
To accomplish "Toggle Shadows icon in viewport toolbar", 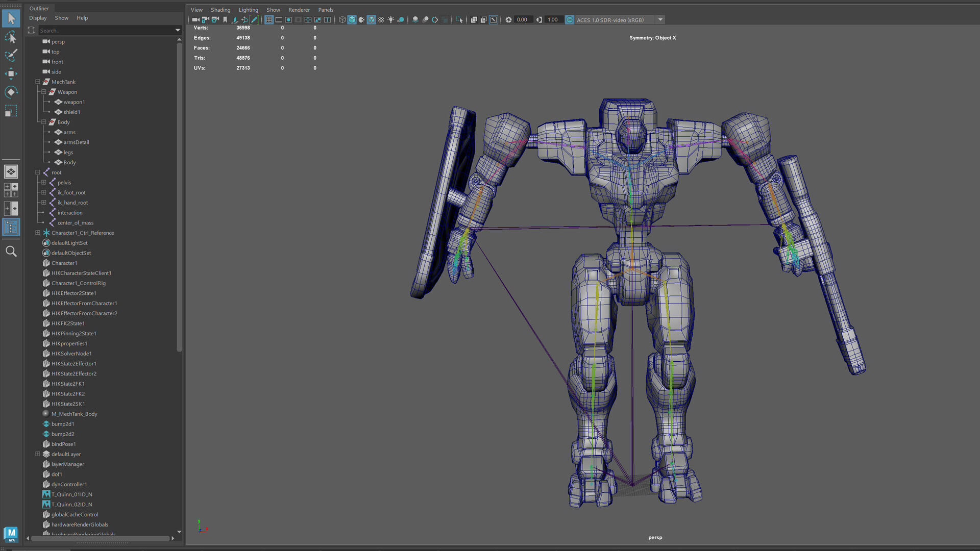I will (x=401, y=20).
